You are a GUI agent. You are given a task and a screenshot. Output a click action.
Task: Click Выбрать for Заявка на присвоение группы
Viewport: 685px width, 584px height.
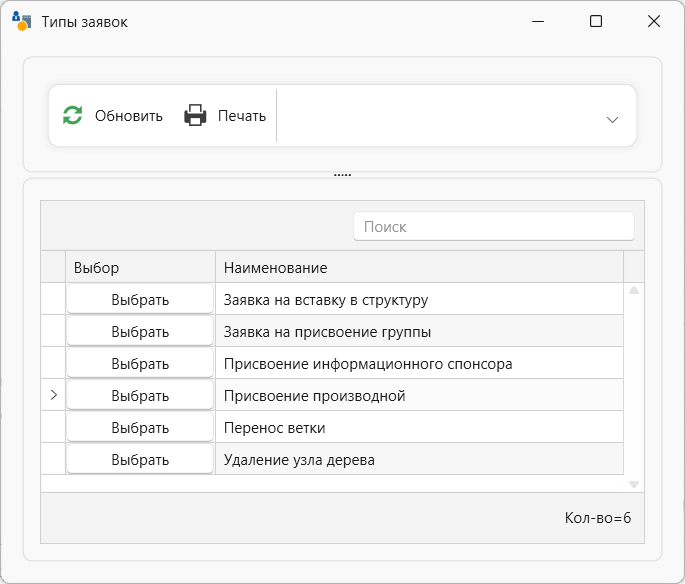click(x=140, y=331)
